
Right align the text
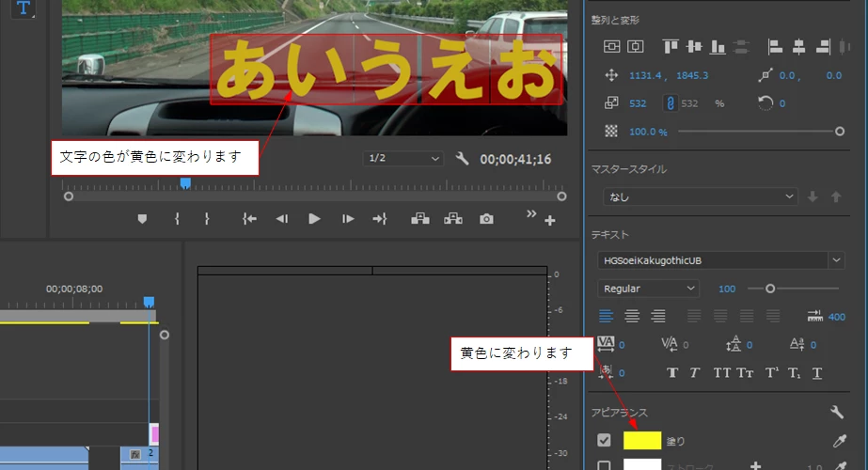point(657,316)
